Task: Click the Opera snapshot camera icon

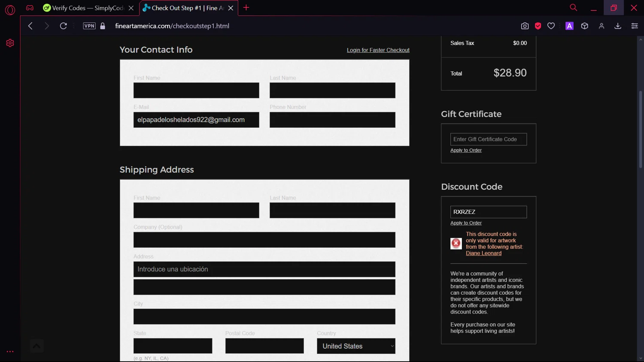Action: click(525, 26)
